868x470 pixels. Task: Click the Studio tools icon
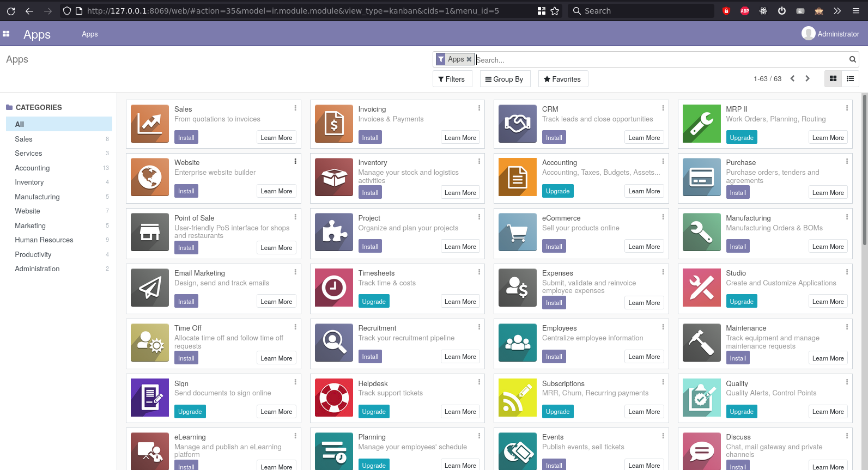click(x=702, y=288)
